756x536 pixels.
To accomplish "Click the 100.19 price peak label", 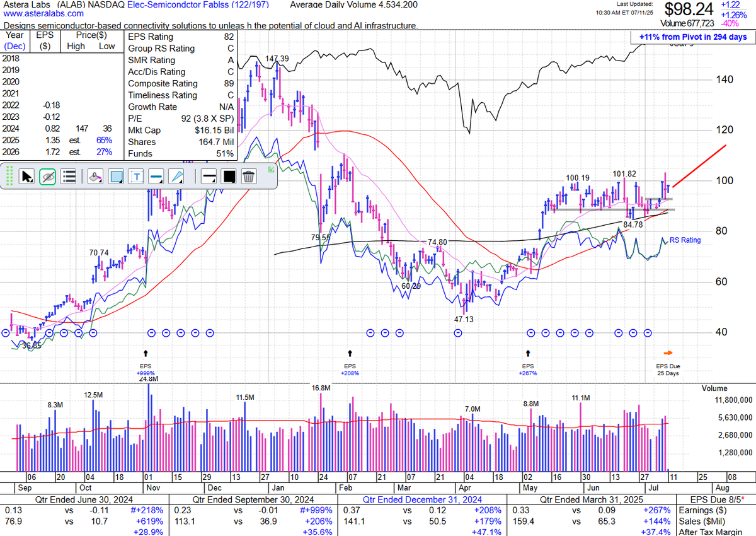I will click(x=577, y=178).
